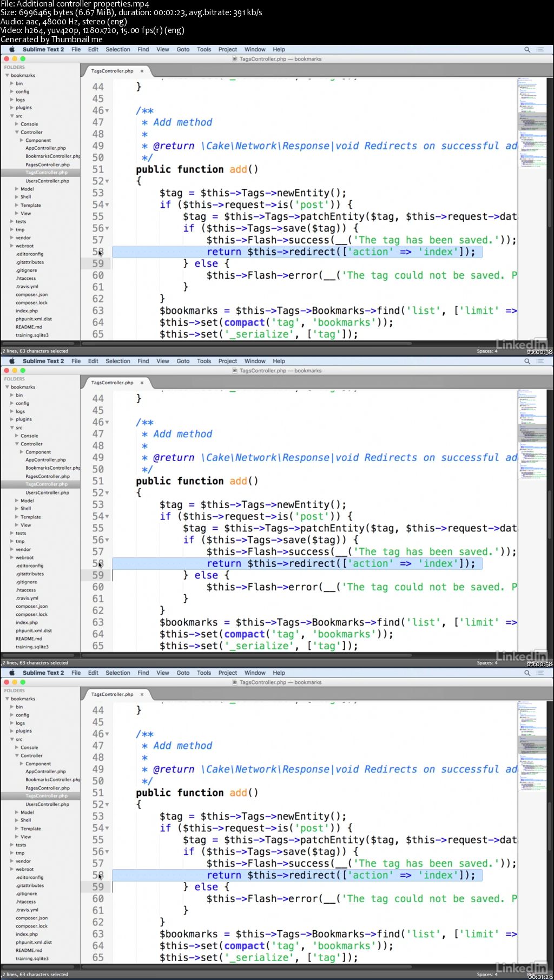The image size is (554, 980).
Task: Click line number 63 in the 00:00:58 frame
Action: [98, 622]
